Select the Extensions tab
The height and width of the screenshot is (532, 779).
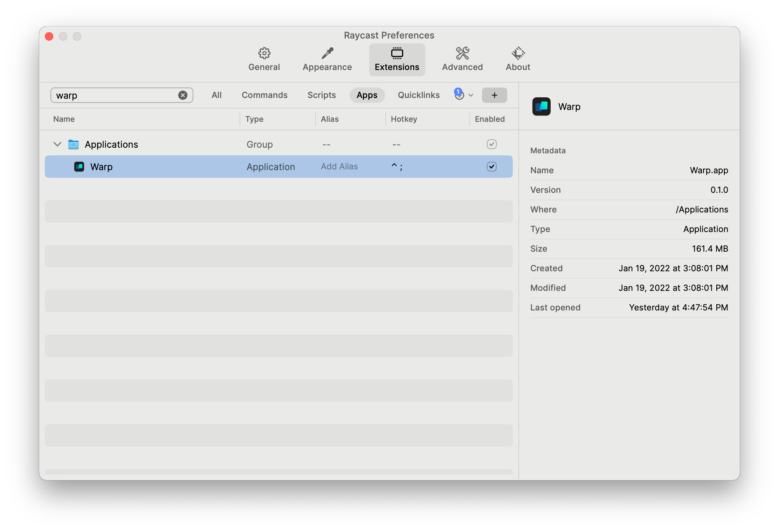[397, 60]
